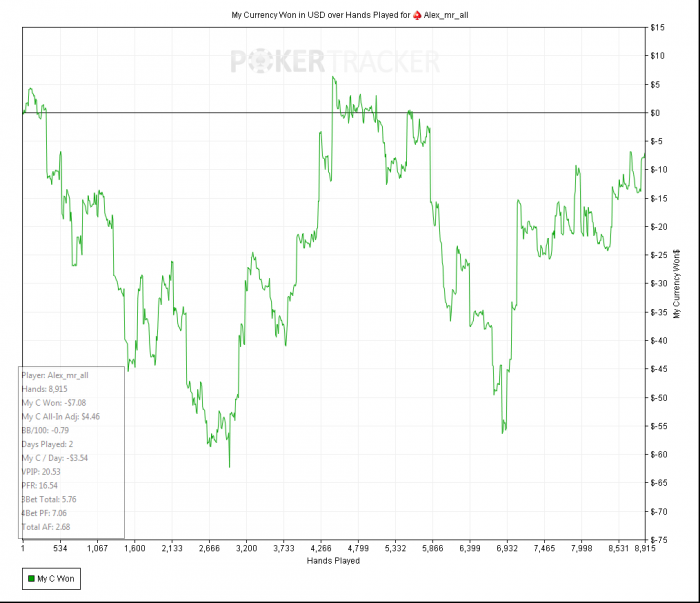Click the 3,200 x-axis tick label
Screen dimensions: 700x603
click(246, 548)
